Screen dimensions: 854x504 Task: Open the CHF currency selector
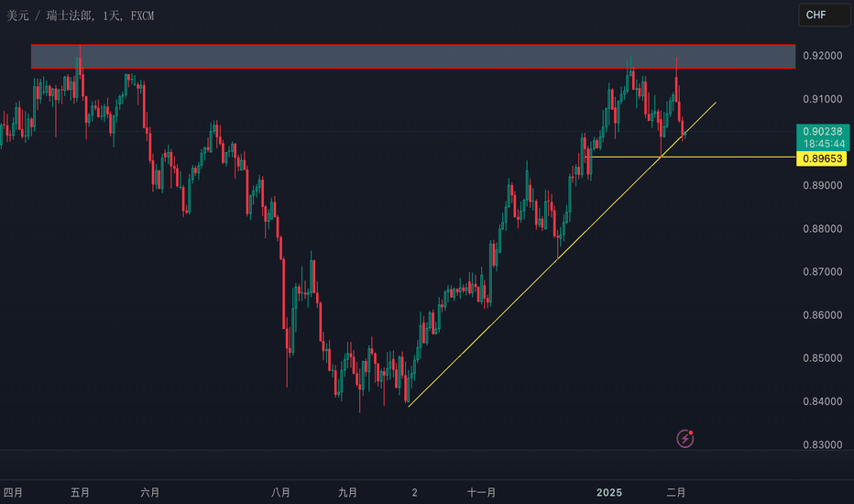pyautogui.click(x=824, y=15)
